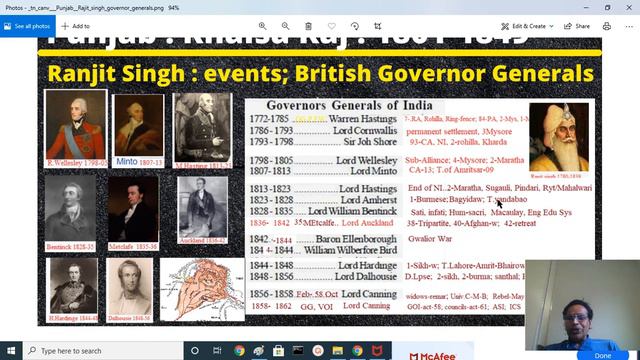Open the crop tool icon
The image size is (640, 360).
[378, 26]
